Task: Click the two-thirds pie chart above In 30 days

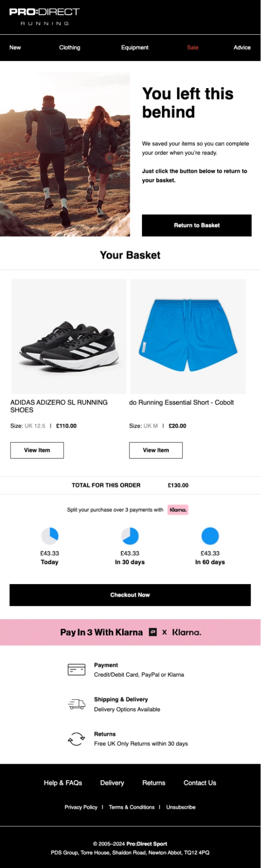Action: [x=130, y=536]
